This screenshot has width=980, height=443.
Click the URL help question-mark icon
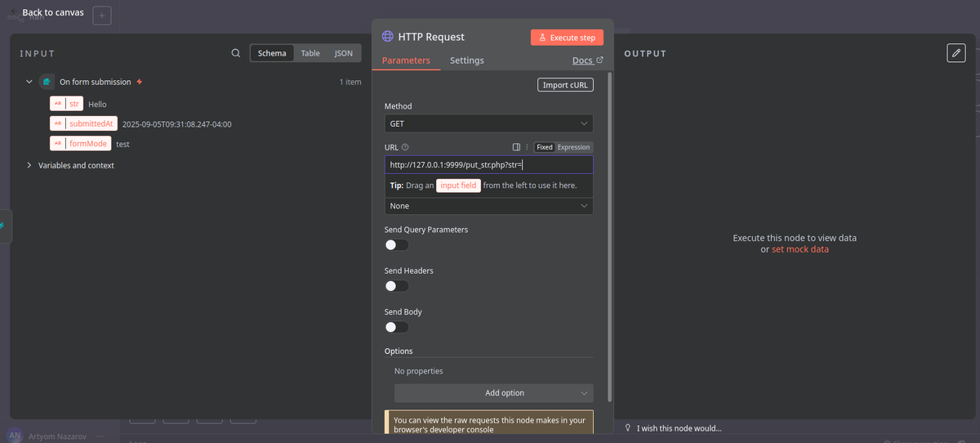[x=405, y=147]
